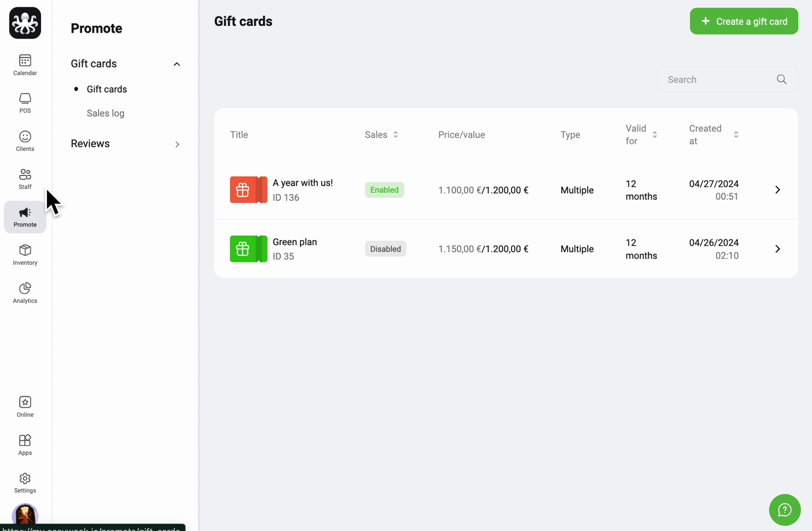Open the Apps section
The width and height of the screenshot is (812, 531).
click(25, 445)
